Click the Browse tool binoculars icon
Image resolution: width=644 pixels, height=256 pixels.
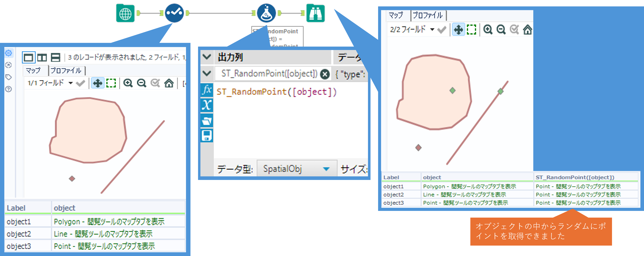tap(315, 13)
